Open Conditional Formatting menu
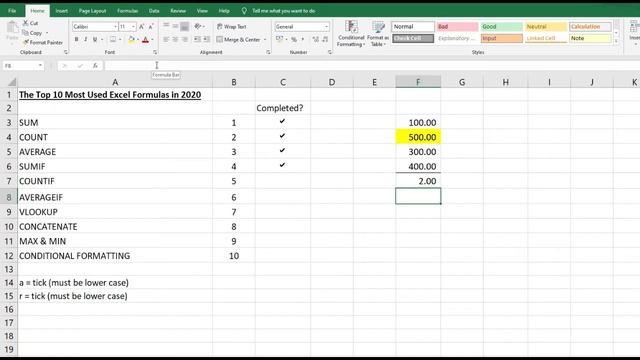 [351, 33]
